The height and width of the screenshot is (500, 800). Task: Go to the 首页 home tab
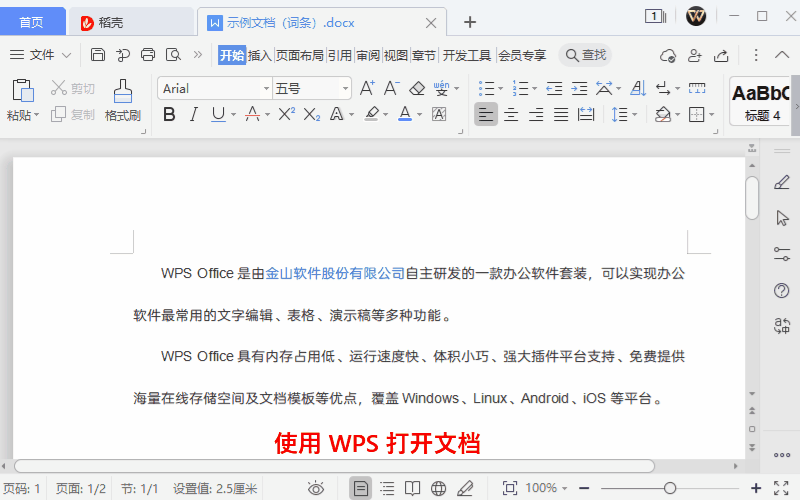click(x=32, y=22)
